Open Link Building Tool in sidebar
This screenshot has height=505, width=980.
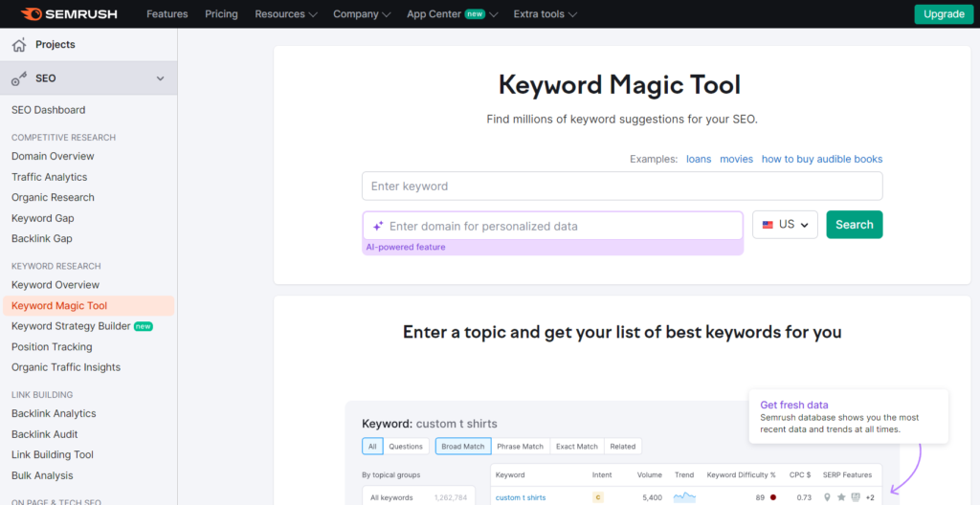pyautogui.click(x=53, y=455)
